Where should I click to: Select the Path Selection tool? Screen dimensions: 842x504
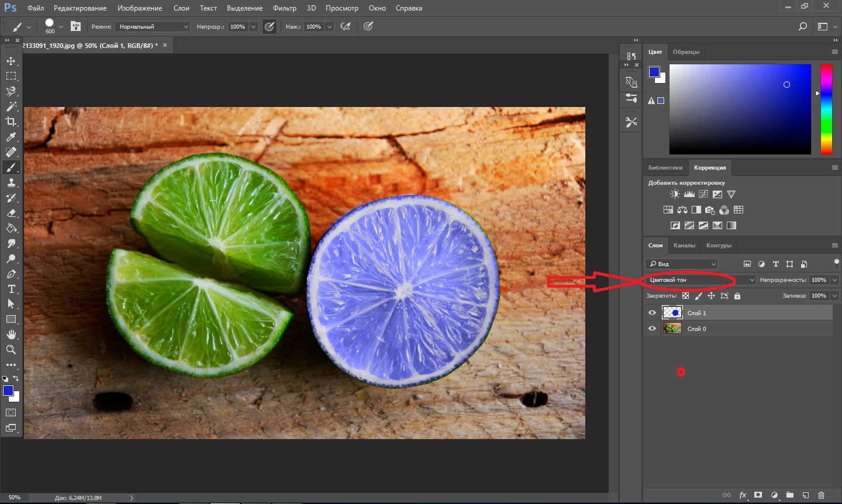click(x=11, y=304)
